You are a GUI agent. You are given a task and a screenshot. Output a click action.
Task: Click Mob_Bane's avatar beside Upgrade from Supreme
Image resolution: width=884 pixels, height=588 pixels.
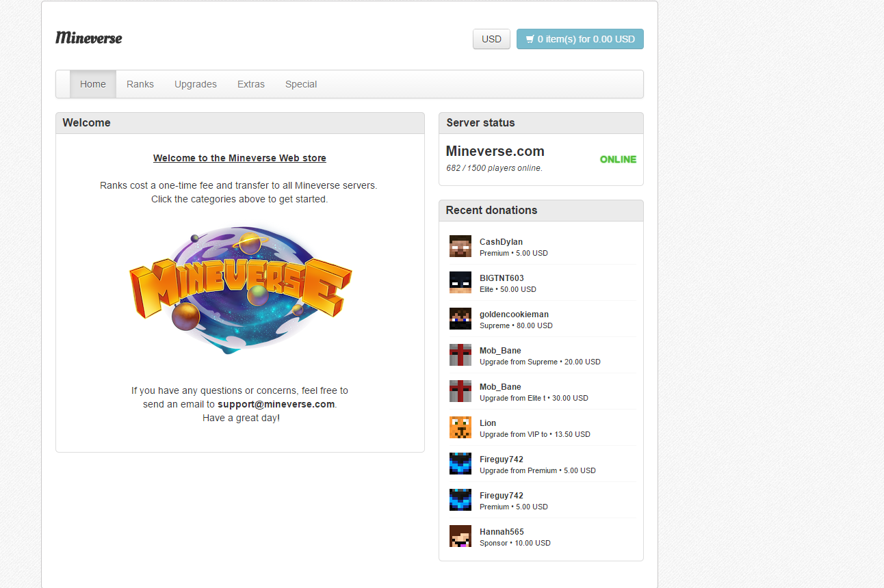(460, 355)
